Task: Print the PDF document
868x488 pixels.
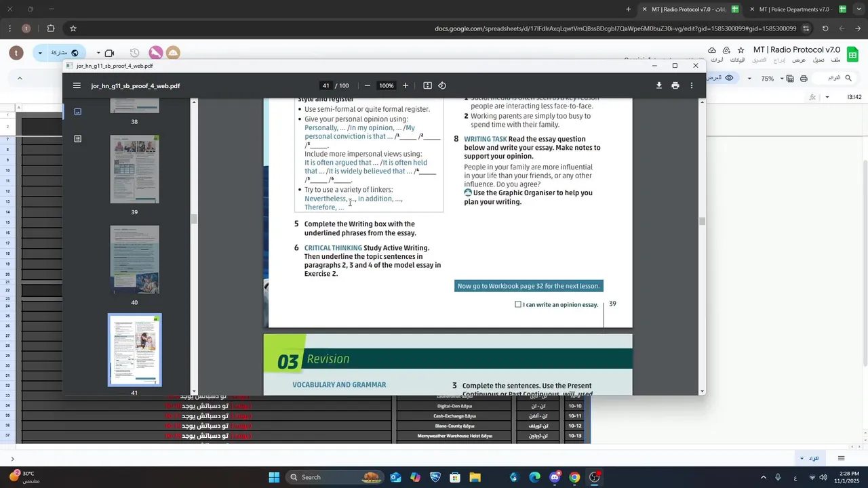Action: tap(675, 85)
